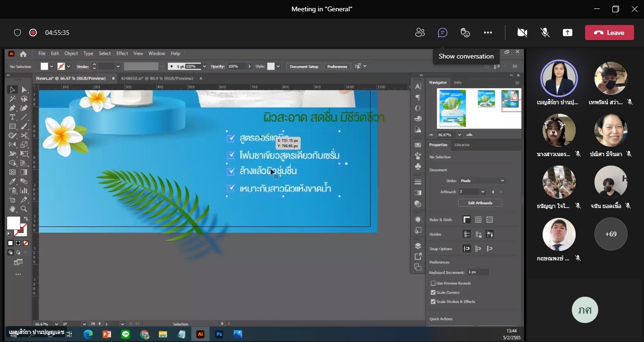
Task: Open the Units Pixels dropdown
Action: 482,181
